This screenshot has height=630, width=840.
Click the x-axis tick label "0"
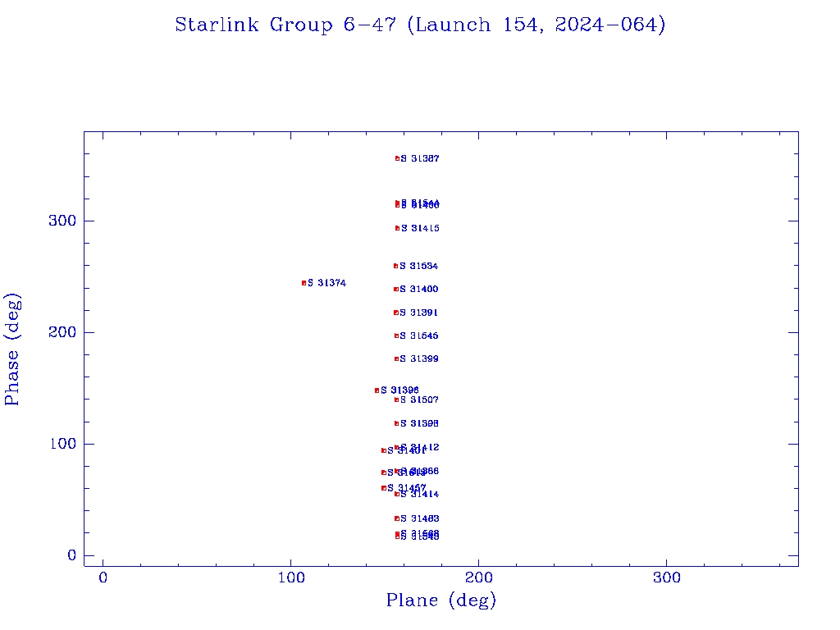[103, 578]
